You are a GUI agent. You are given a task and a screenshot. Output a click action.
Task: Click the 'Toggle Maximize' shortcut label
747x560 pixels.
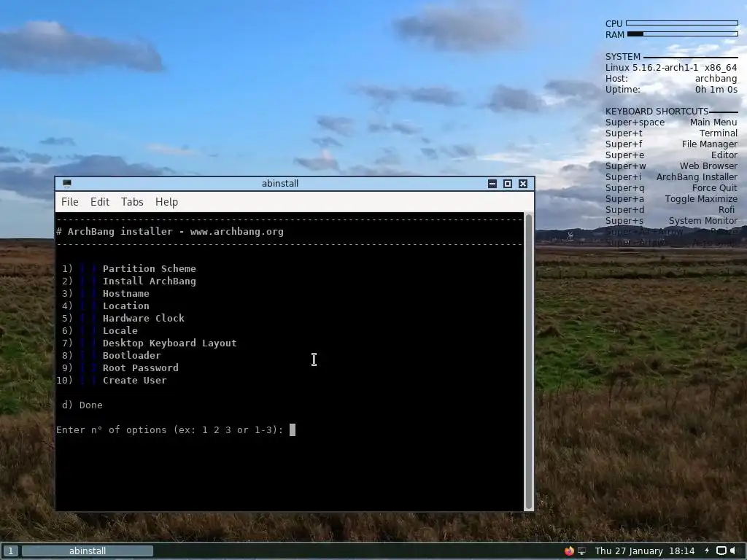coord(701,199)
